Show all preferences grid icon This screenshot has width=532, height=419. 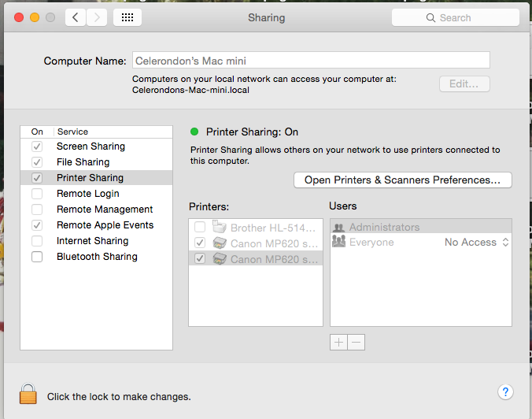[x=127, y=17]
